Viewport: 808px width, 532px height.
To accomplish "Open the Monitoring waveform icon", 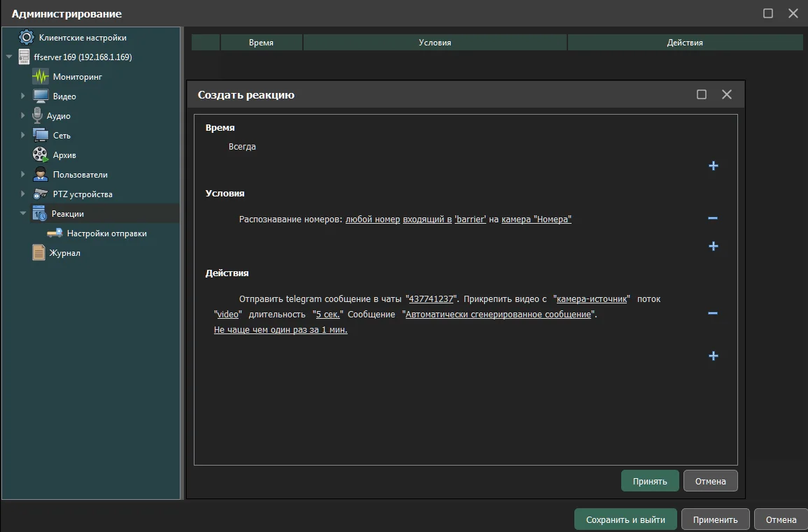I will point(41,77).
